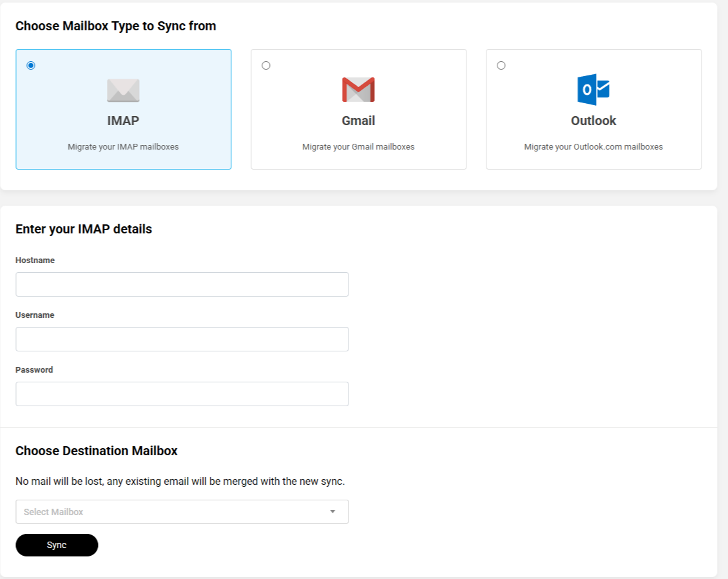Click the Password entry field
The width and height of the screenshot is (728, 579).
click(x=182, y=394)
